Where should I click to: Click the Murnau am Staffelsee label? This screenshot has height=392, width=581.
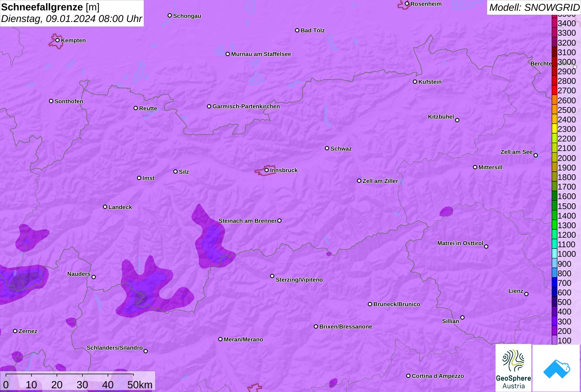pyautogui.click(x=261, y=54)
